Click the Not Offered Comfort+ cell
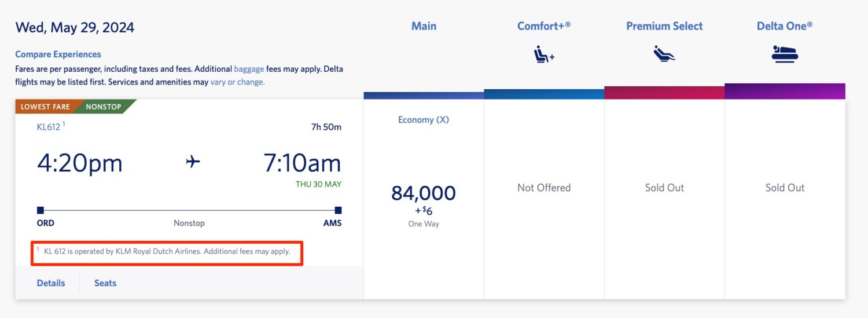Viewport: 868px width, 318px height. pos(544,188)
